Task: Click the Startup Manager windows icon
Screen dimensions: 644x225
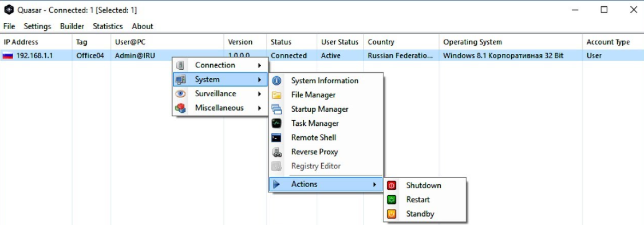Action: [277, 109]
